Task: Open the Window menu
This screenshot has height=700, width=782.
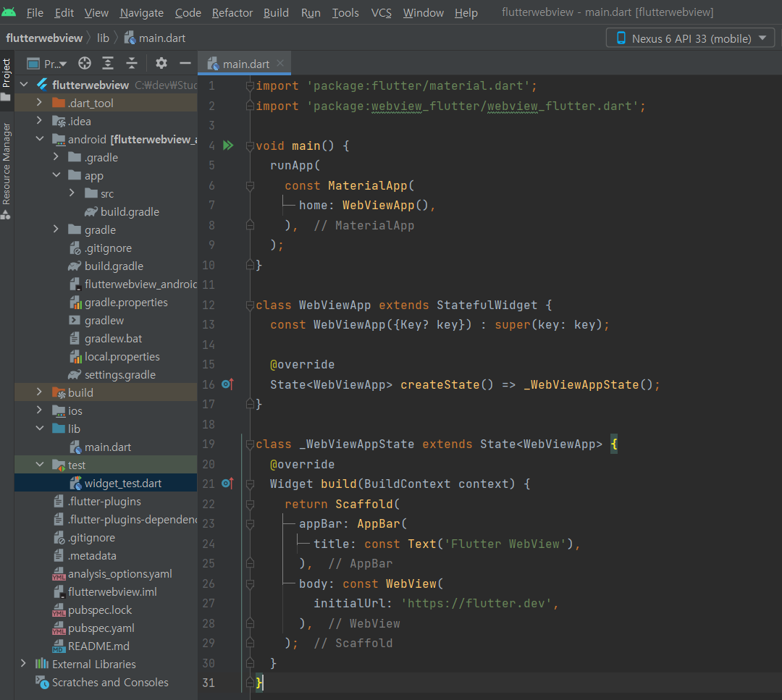Action: tap(423, 12)
